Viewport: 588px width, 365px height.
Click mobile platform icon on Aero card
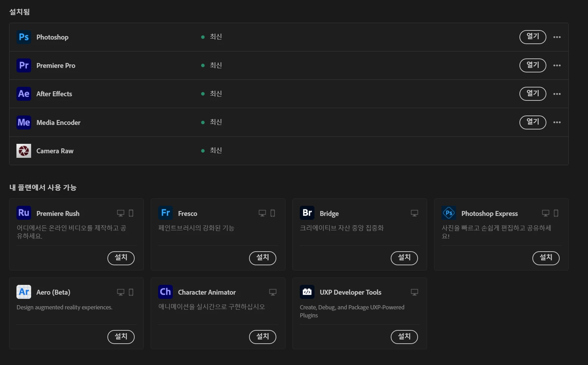coord(131,292)
